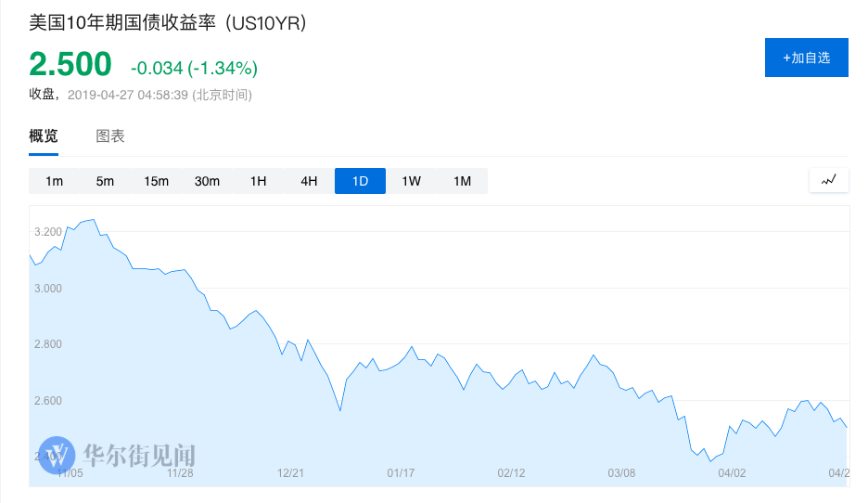Click the 2.500 yield price

pyautogui.click(x=70, y=64)
